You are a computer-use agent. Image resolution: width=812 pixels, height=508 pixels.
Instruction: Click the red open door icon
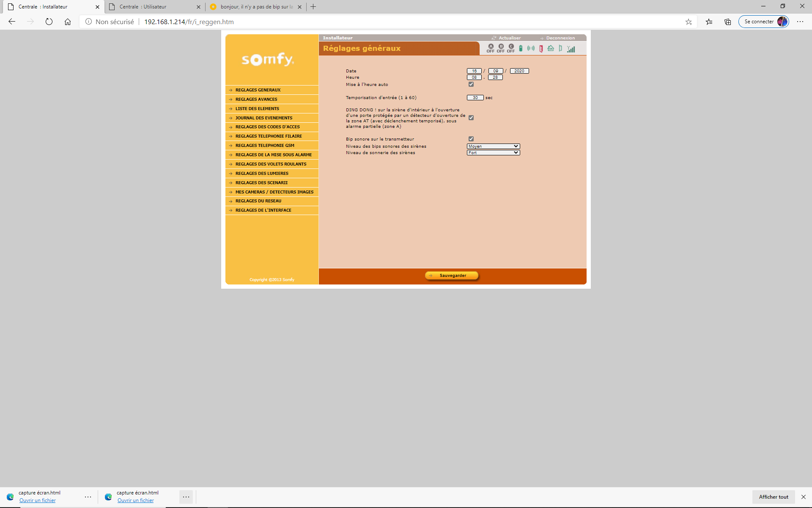pos(541,49)
